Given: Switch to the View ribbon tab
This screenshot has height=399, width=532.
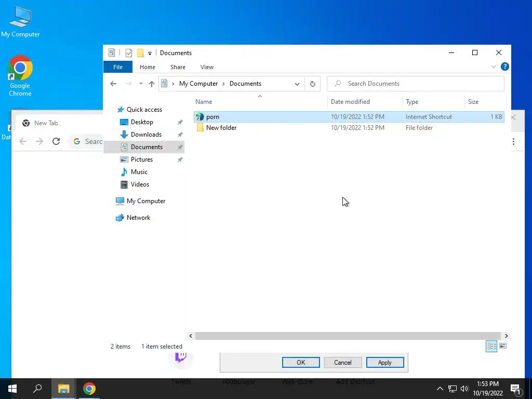Looking at the screenshot, I should coord(207,67).
